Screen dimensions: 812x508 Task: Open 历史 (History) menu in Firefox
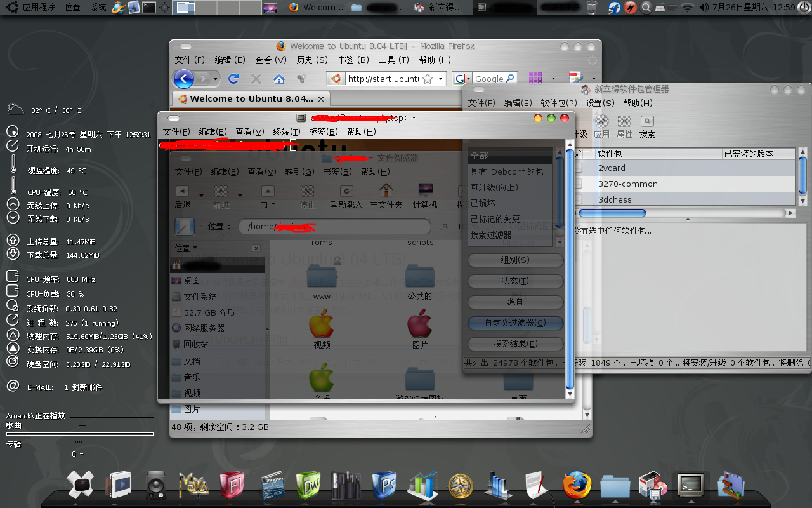(x=312, y=60)
